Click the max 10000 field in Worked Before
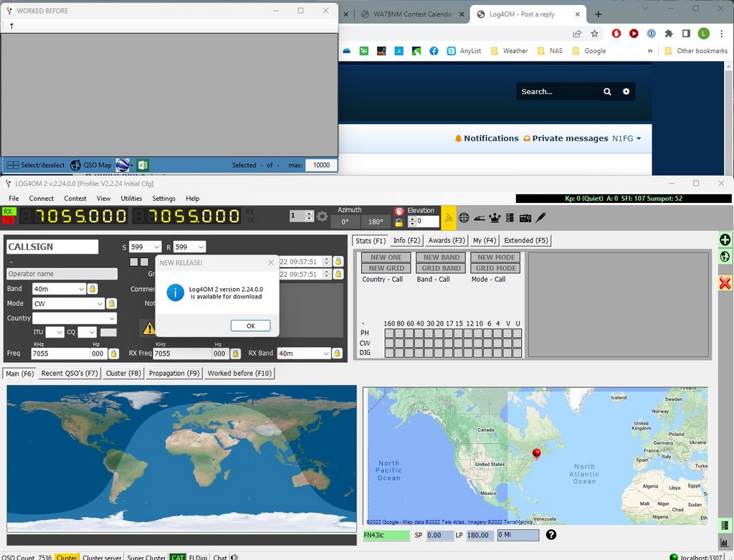Image resolution: width=734 pixels, height=560 pixels. [321, 166]
